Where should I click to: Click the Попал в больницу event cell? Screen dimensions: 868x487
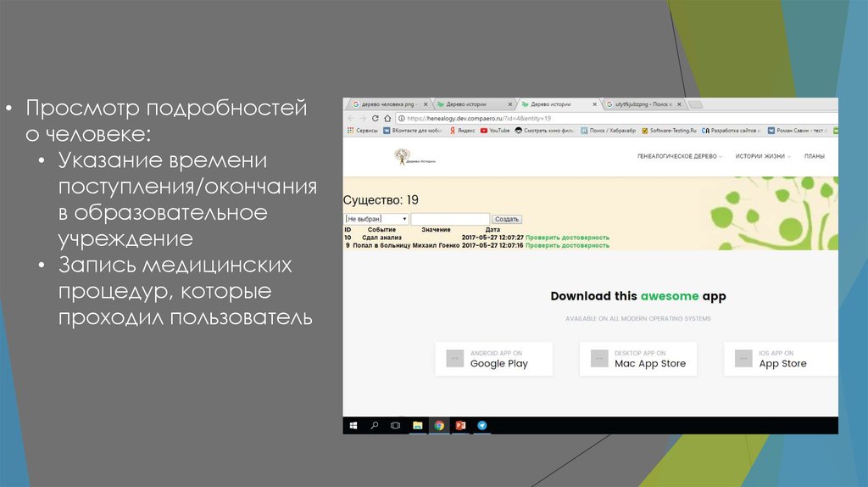(x=381, y=245)
